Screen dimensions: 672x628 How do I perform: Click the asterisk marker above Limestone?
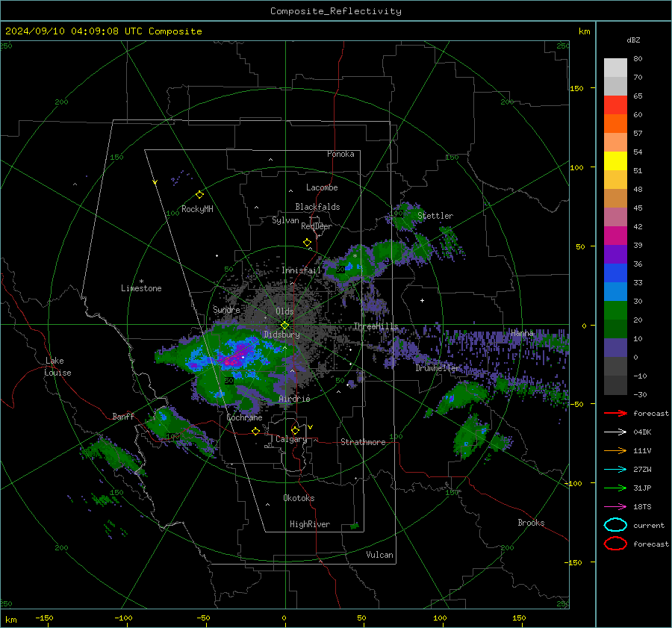click(141, 282)
